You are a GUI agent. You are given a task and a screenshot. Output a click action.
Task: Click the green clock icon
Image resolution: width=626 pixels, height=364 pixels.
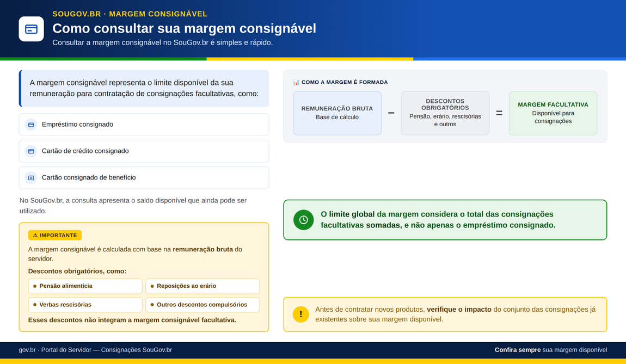(x=303, y=220)
